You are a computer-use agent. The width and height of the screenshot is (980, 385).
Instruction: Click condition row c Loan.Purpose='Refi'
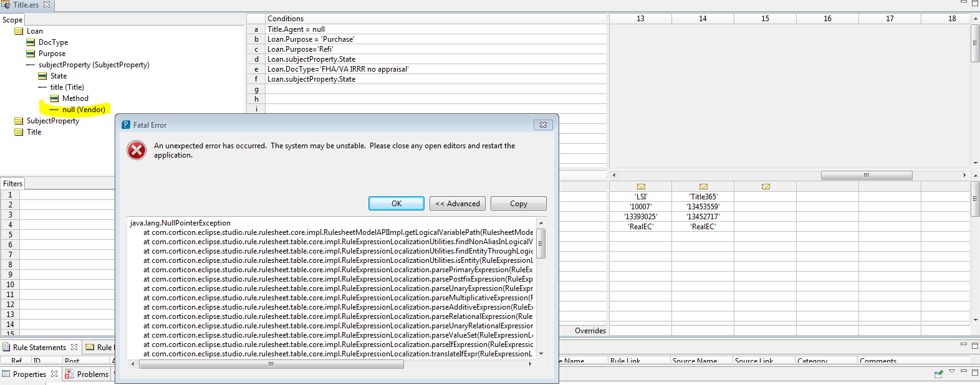click(436, 49)
